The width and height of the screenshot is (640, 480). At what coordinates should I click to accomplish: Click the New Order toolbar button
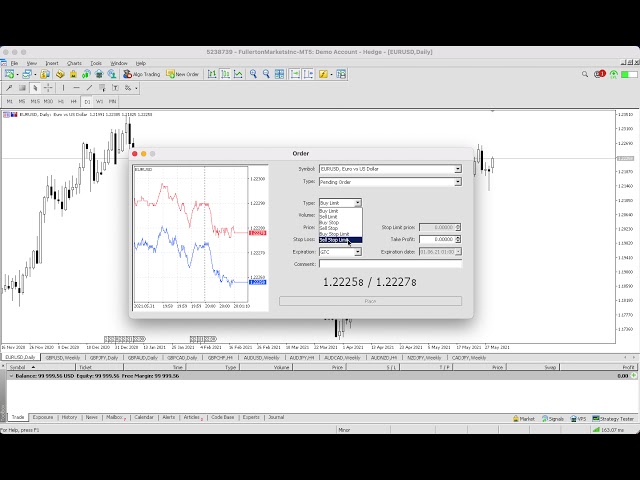[182, 74]
